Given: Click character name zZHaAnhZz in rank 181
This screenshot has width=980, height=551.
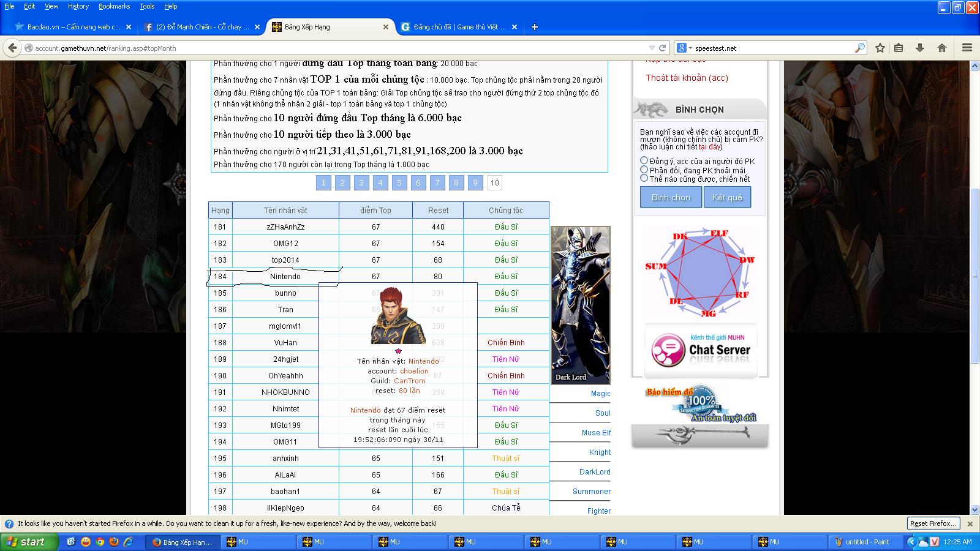Looking at the screenshot, I should 285,227.
